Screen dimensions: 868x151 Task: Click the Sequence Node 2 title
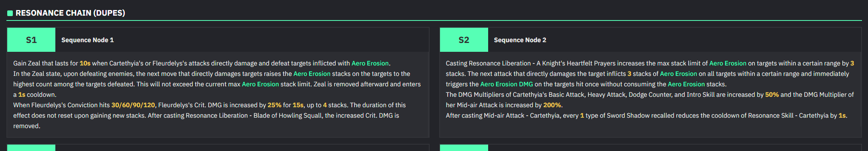(x=520, y=40)
